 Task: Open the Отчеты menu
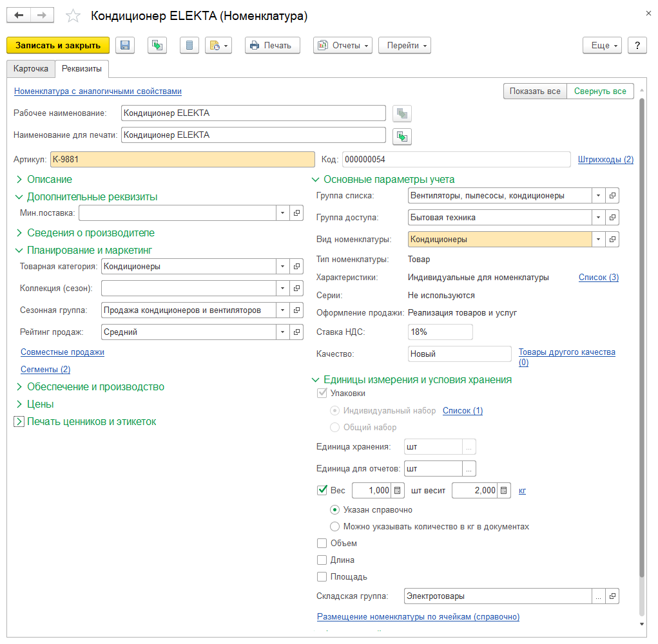(x=343, y=46)
